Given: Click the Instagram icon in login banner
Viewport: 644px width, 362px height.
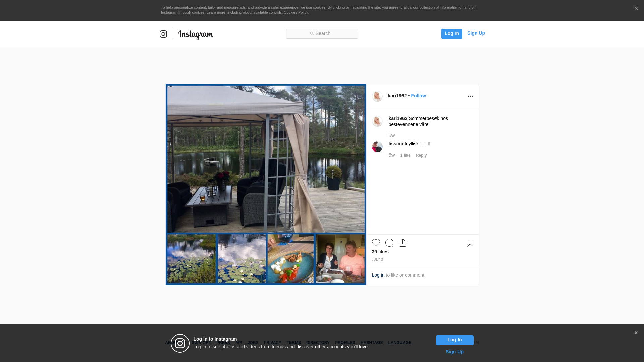Looking at the screenshot, I should point(180,343).
